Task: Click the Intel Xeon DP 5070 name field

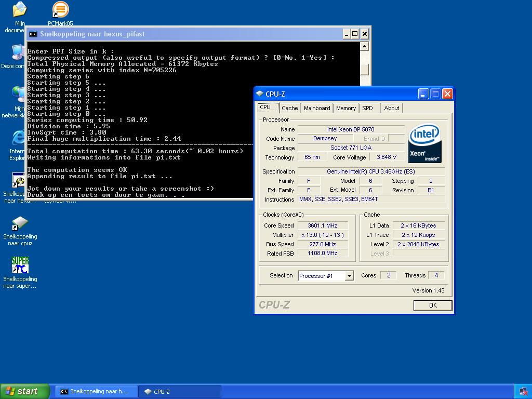Action: pyautogui.click(x=351, y=129)
